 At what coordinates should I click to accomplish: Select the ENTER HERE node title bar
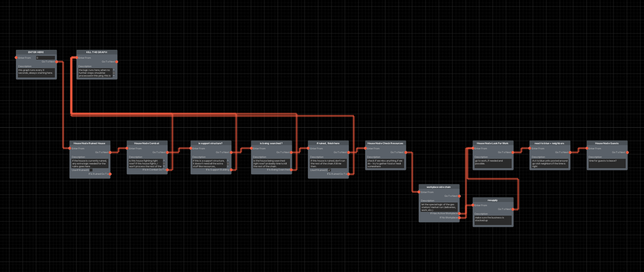tap(36, 52)
